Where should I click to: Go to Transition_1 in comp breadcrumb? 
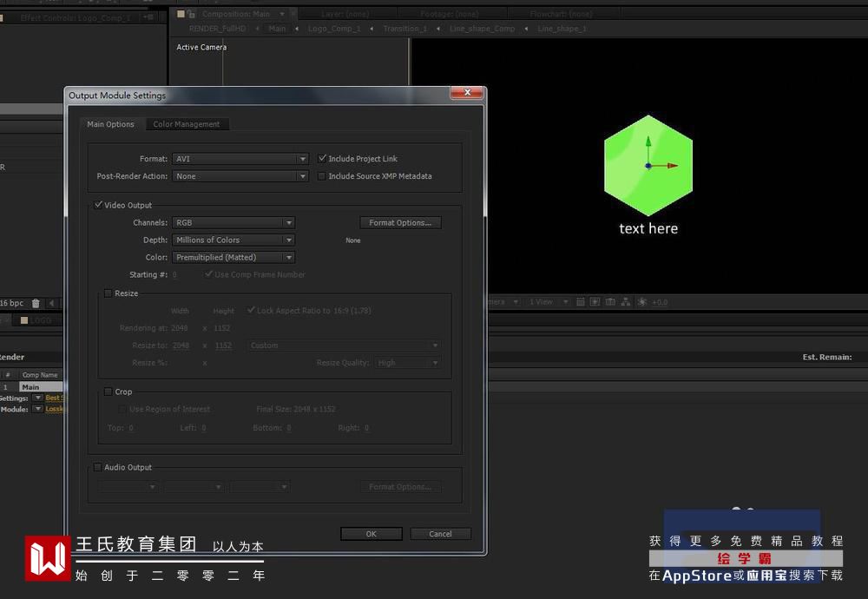pos(405,29)
